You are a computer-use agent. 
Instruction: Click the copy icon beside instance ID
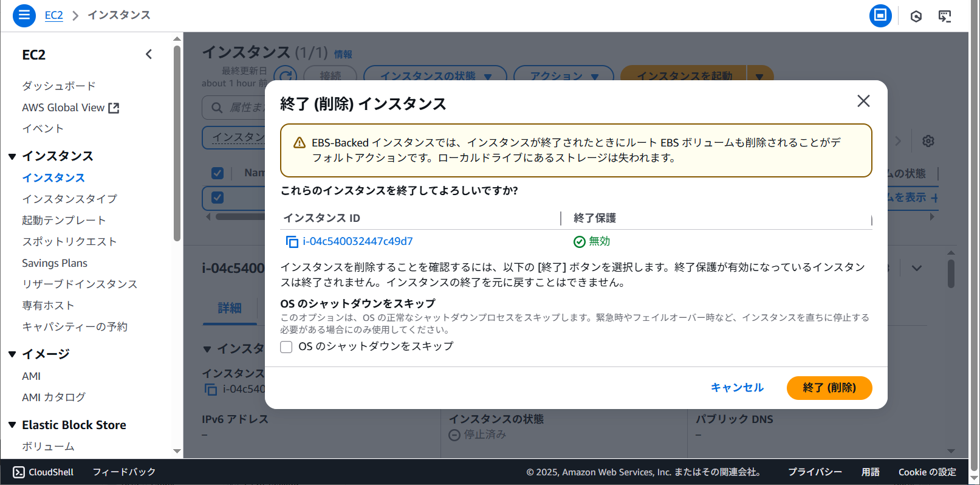[x=292, y=242]
